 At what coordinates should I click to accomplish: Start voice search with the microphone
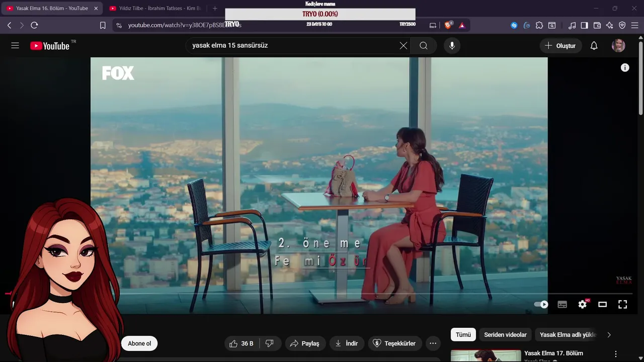(452, 46)
